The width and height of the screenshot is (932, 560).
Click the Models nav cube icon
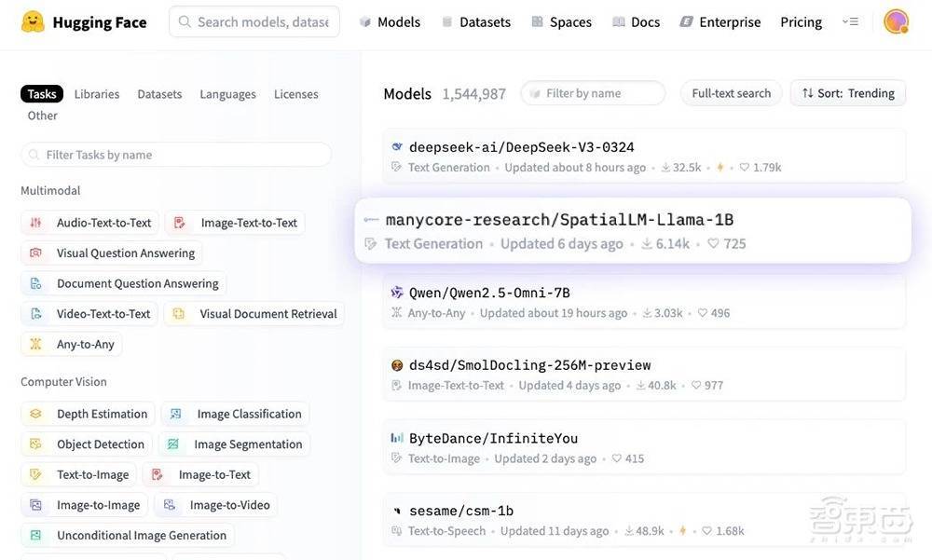coord(365,22)
